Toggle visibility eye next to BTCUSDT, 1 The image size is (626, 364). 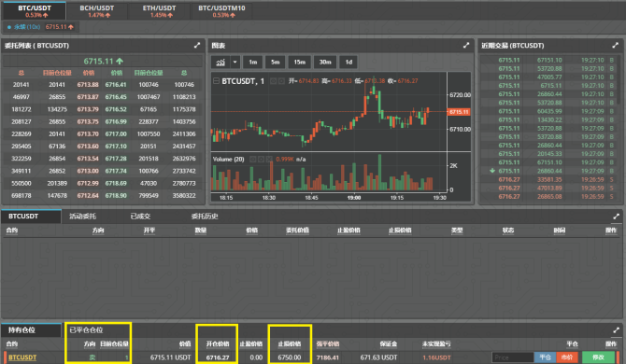(x=273, y=81)
